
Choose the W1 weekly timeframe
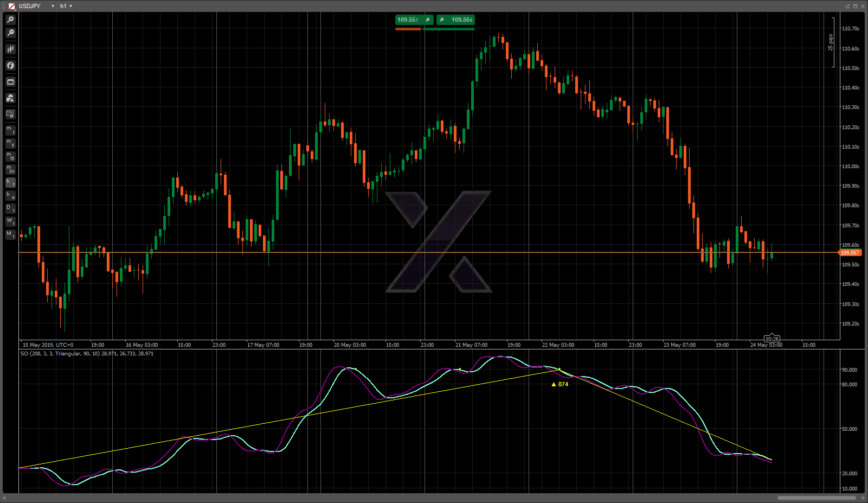click(10, 221)
